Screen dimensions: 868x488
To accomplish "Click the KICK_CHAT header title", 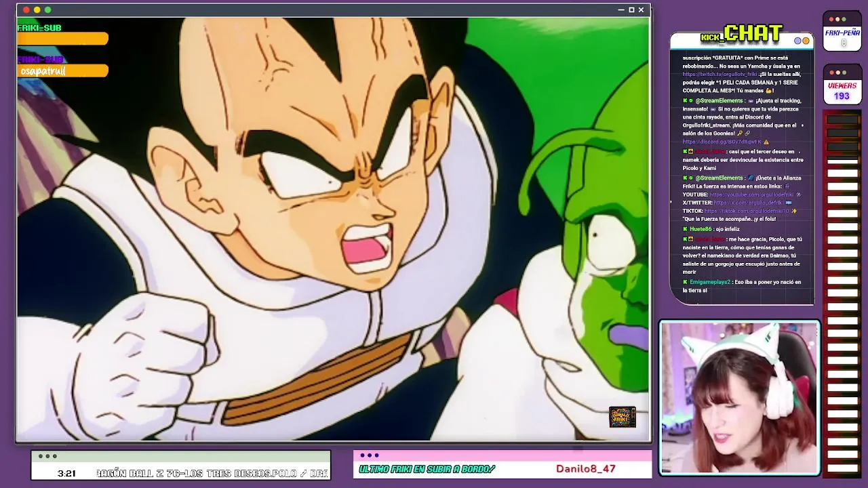I will point(742,34).
